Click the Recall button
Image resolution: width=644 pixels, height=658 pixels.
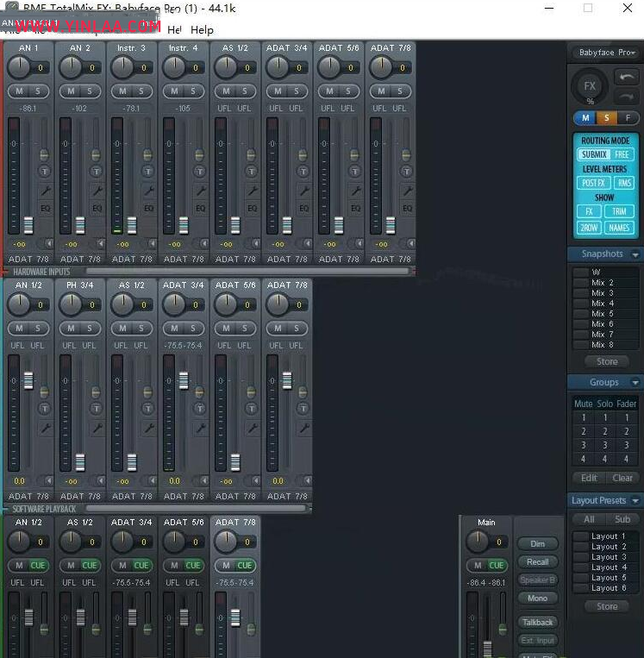[x=537, y=562]
